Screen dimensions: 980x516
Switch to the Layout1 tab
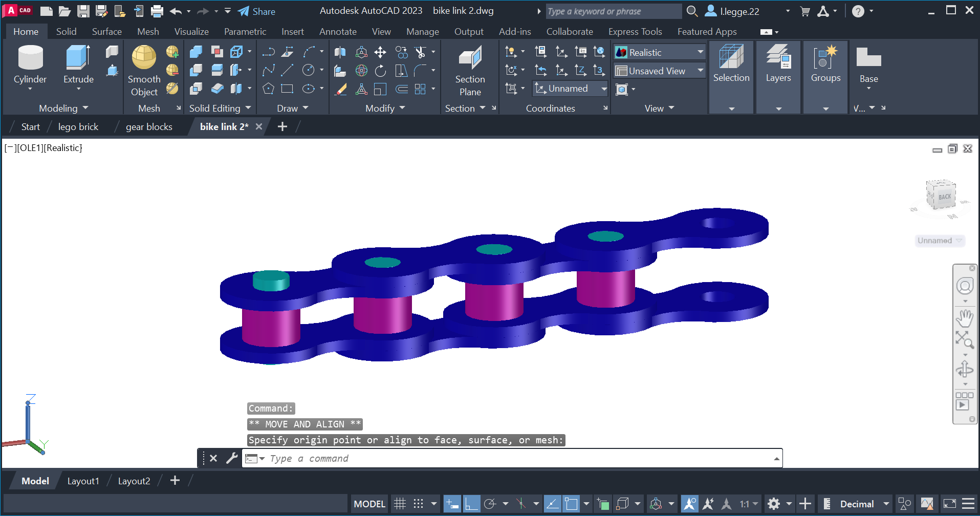[83, 481]
